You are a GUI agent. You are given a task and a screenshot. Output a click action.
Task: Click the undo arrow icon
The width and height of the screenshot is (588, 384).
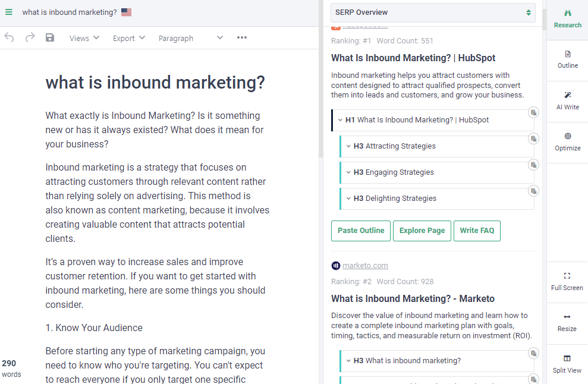(10, 37)
